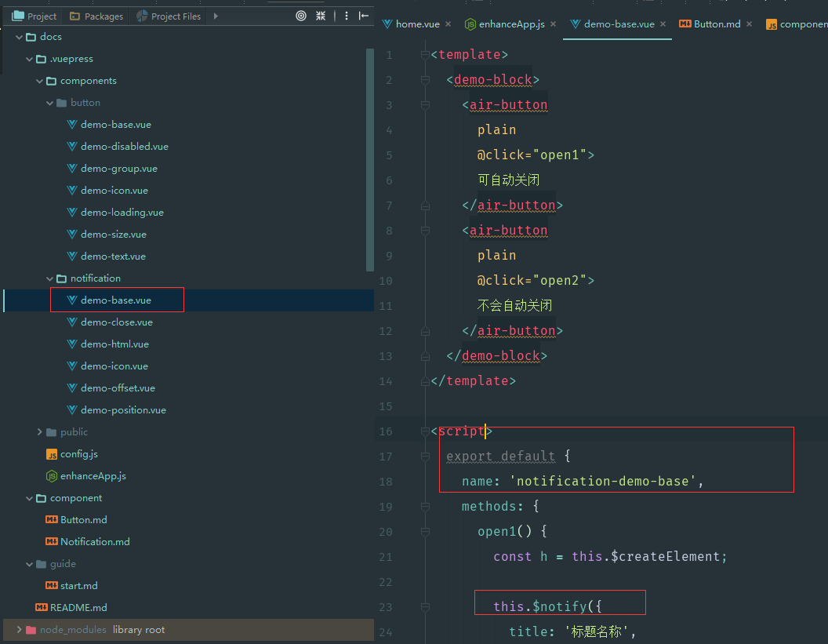
Task: Open the enhanceApp.js editor tab
Action: tap(512, 24)
